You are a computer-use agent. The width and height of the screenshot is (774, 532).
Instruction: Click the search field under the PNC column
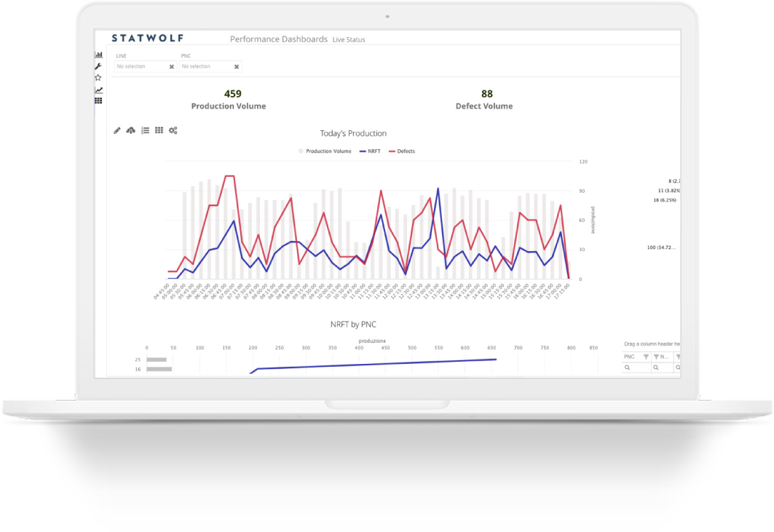click(x=636, y=368)
